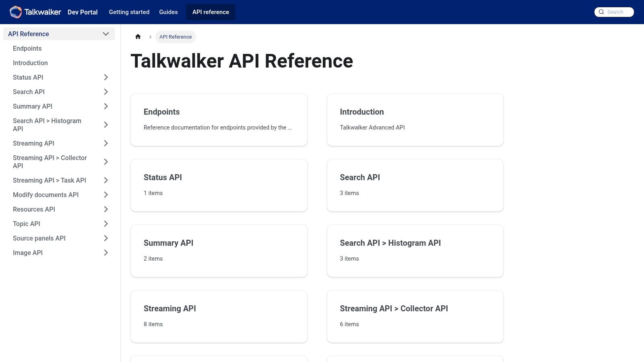The width and height of the screenshot is (644, 362).
Task: Open the Search API card
Action: 415,185
